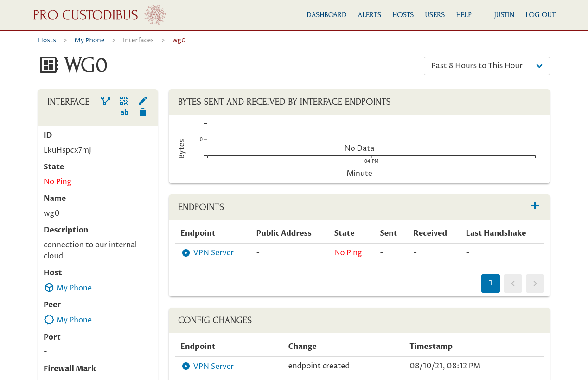
Task: Click the peer icon beside Peer My Phone
Action: click(49, 320)
